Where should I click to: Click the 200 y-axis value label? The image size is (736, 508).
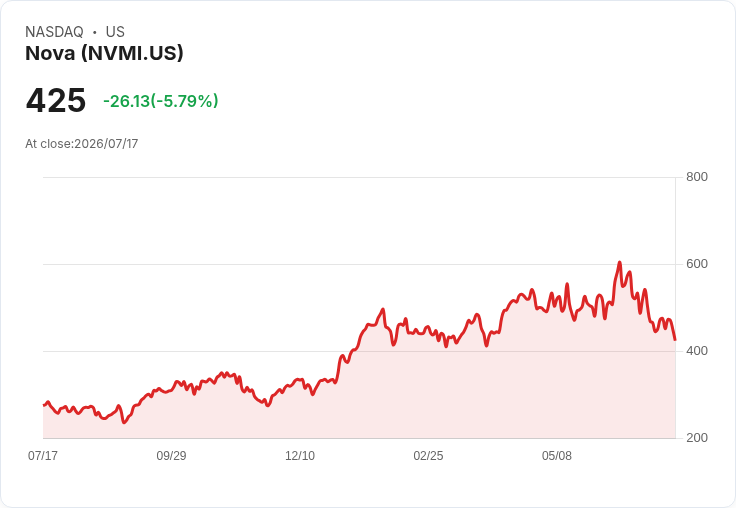point(697,438)
